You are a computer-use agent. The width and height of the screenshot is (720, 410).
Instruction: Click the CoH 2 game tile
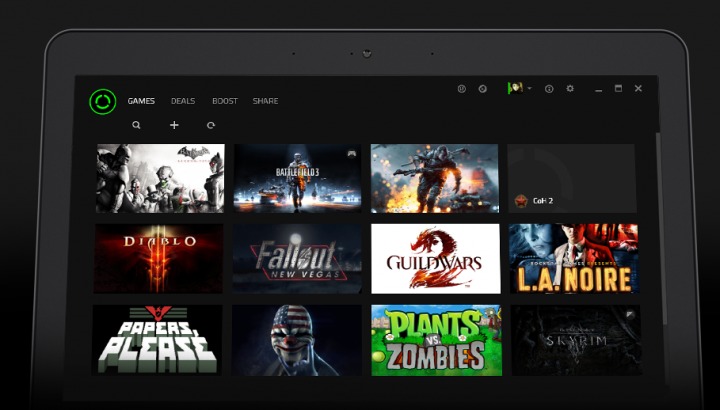(x=571, y=178)
